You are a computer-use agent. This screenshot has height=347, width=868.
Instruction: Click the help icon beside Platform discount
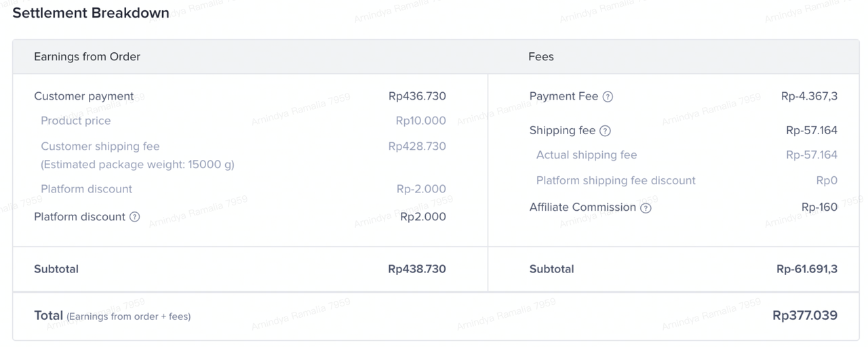(134, 217)
